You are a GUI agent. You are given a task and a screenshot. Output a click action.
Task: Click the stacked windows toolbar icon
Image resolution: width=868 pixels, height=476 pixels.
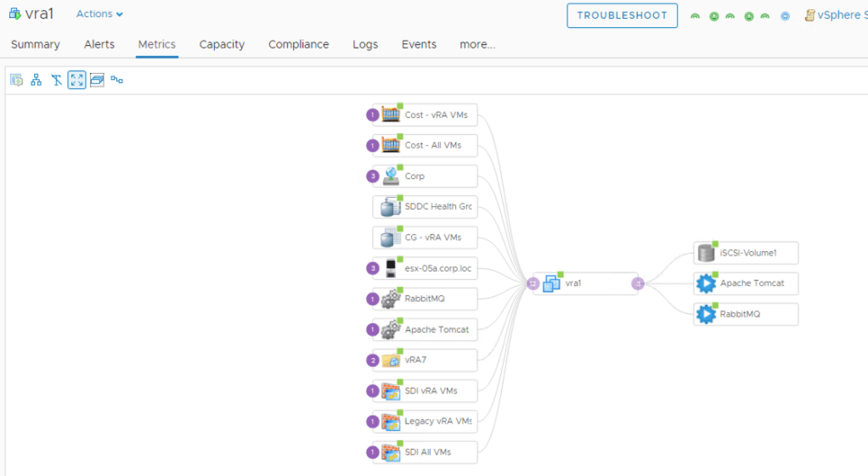click(x=97, y=80)
